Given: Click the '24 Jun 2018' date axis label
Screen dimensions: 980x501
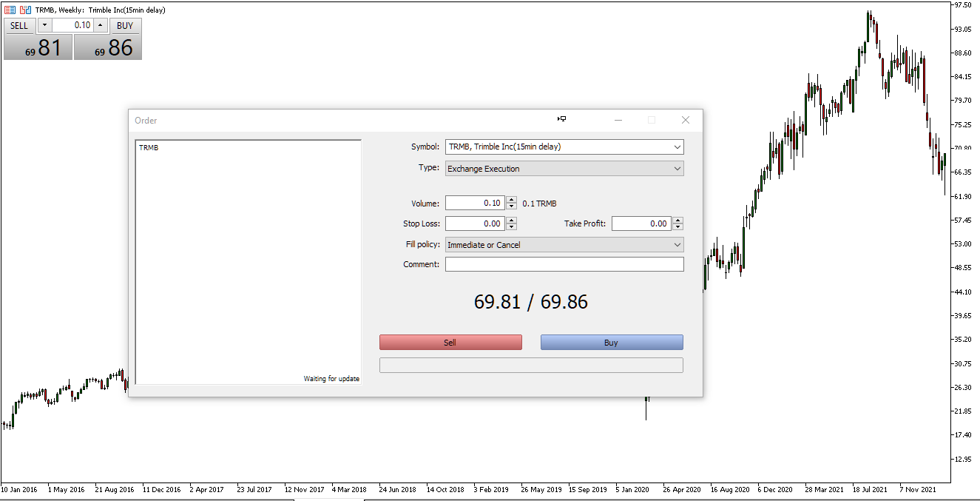Looking at the screenshot, I should [398, 489].
